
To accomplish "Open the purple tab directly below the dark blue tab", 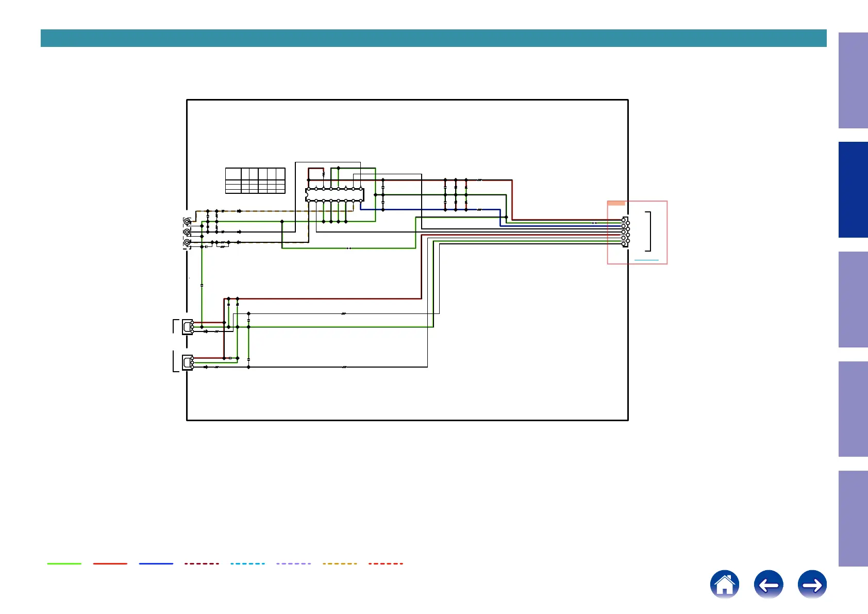I will point(853,300).
